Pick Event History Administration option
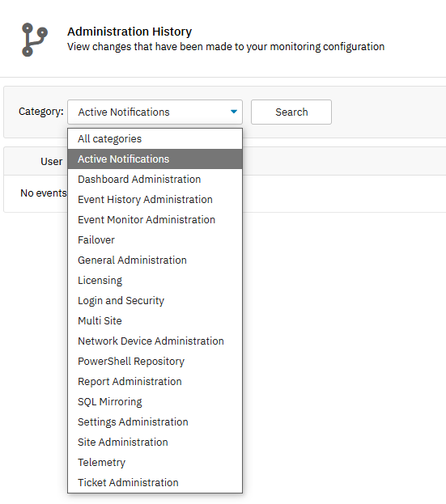Image resolution: width=446 pixels, height=504 pixels. 155,199
